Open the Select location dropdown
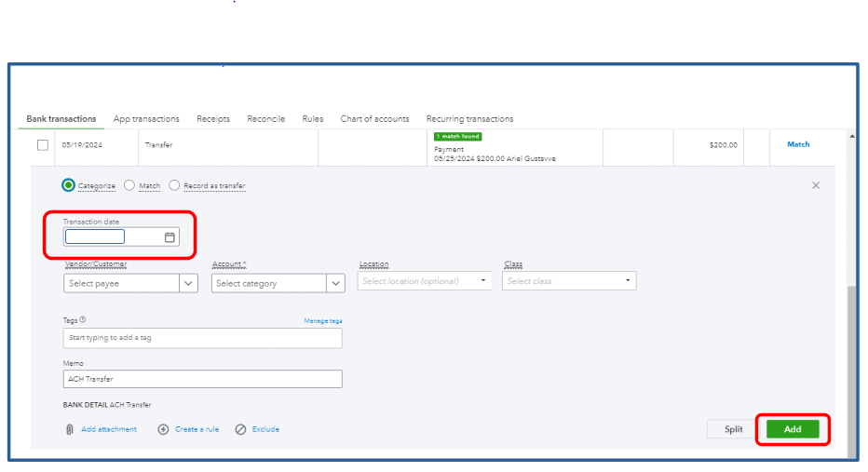The width and height of the screenshot is (868, 472). (424, 281)
